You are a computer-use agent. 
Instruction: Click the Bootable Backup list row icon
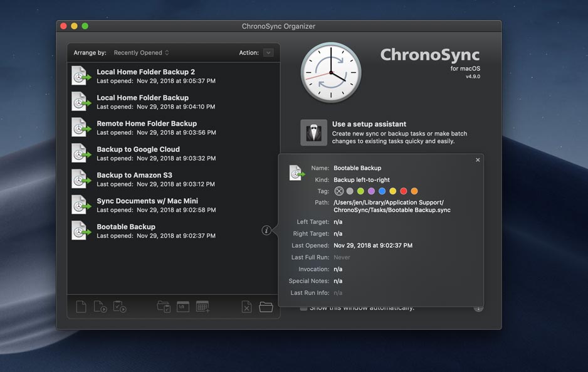(81, 230)
